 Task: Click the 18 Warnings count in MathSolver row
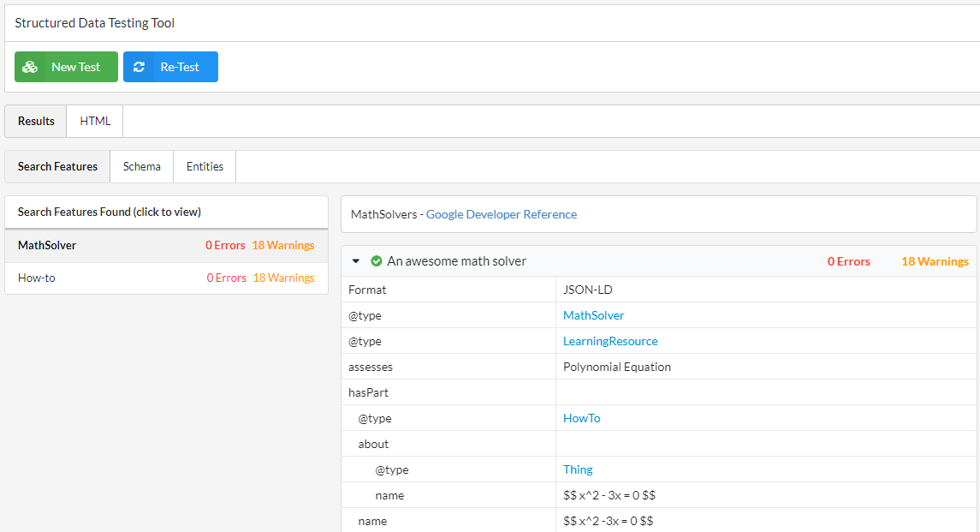click(283, 245)
